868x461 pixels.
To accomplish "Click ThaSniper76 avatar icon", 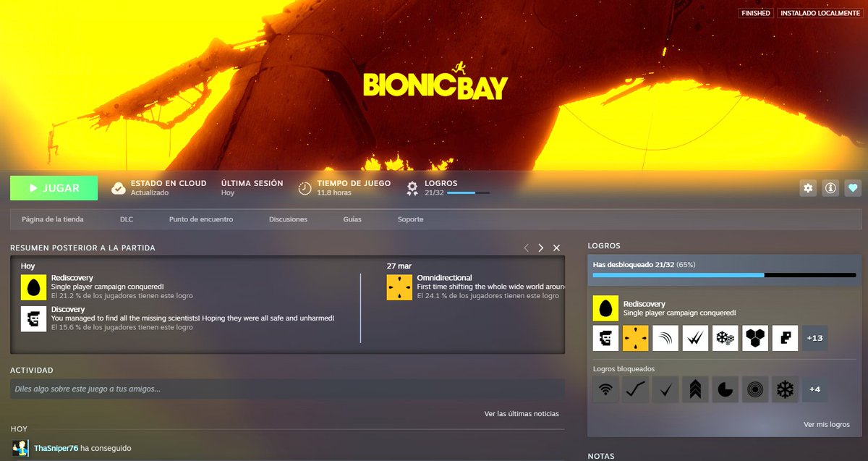I will [20, 447].
